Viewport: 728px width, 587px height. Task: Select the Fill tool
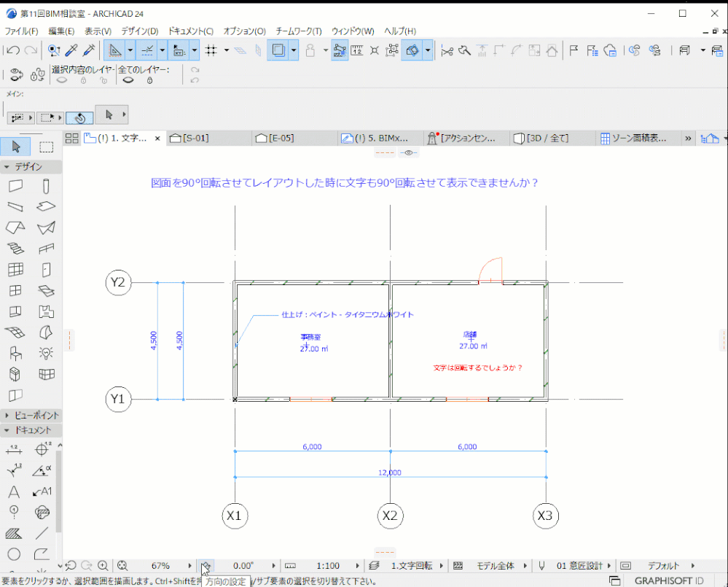14,534
